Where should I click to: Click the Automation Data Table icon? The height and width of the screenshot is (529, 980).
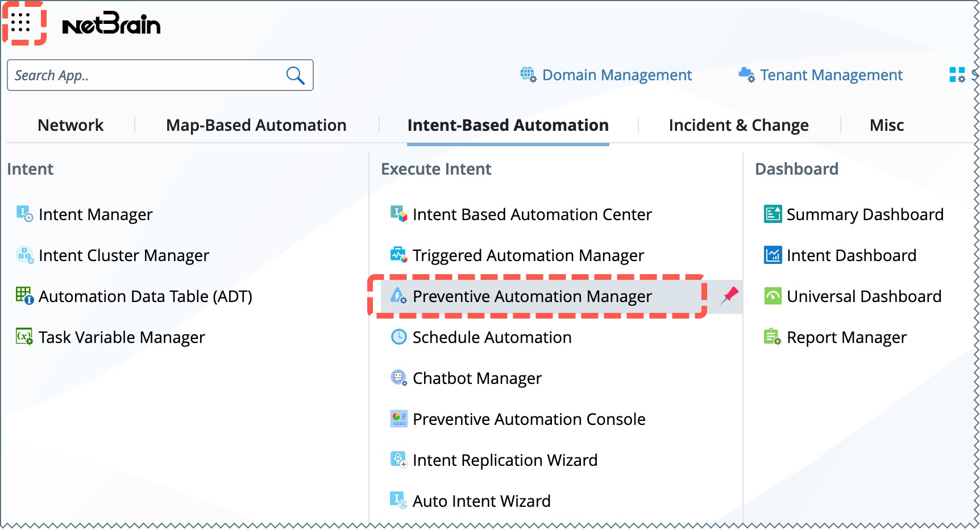(24, 296)
